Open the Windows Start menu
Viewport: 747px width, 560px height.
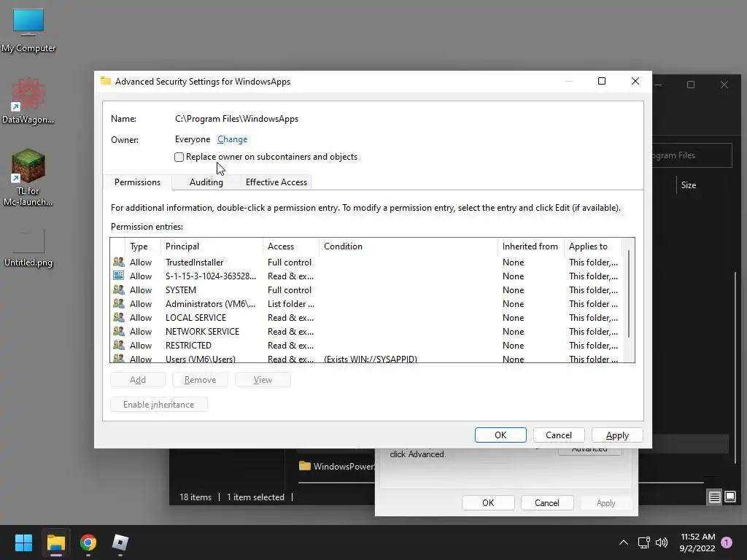pyautogui.click(x=23, y=542)
